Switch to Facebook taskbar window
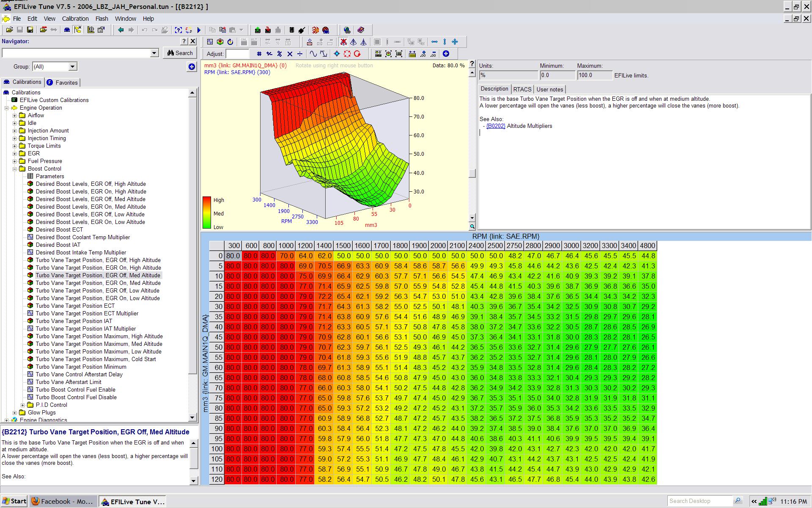 coord(63,501)
